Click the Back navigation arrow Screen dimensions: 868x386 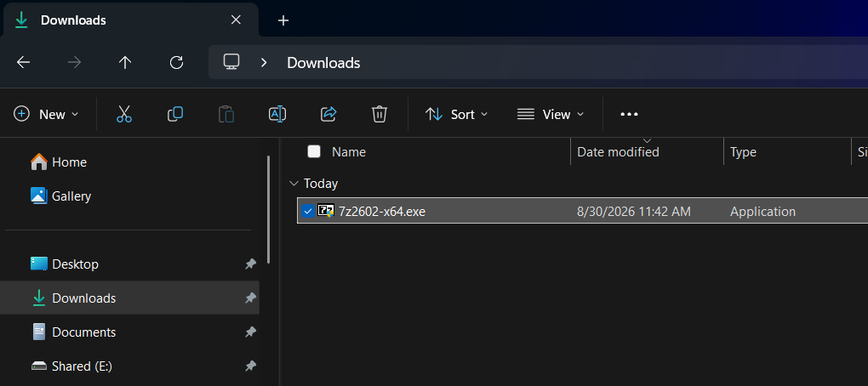(x=23, y=62)
